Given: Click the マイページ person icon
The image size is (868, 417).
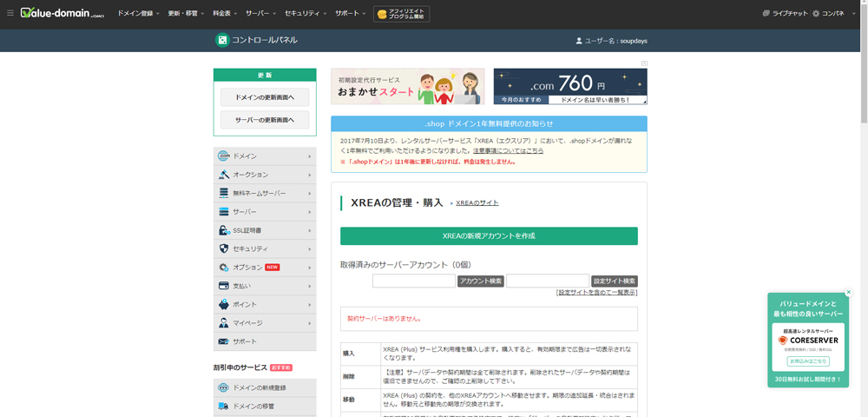Looking at the screenshot, I should pyautogui.click(x=224, y=323).
